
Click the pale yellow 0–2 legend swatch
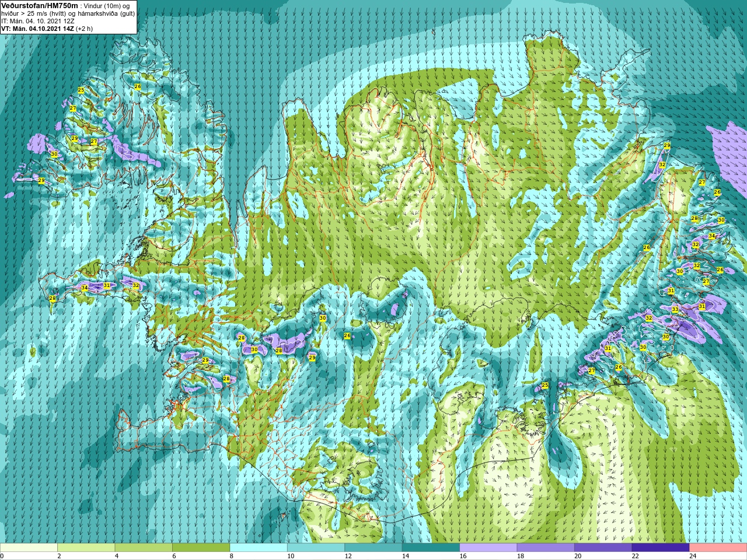click(x=29, y=547)
